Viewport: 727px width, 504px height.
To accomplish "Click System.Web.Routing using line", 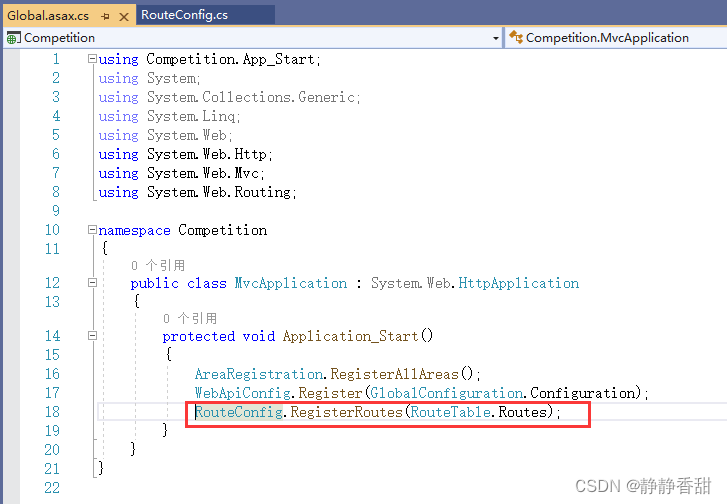I will [x=197, y=192].
